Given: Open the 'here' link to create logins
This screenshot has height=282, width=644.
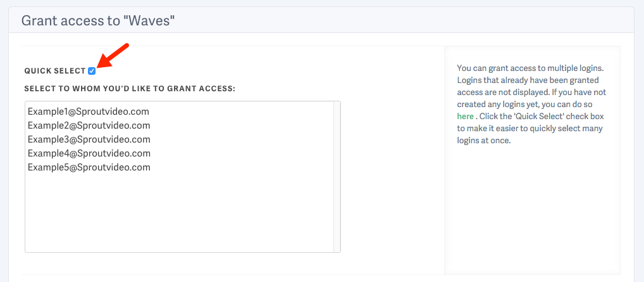Looking at the screenshot, I should click(466, 116).
